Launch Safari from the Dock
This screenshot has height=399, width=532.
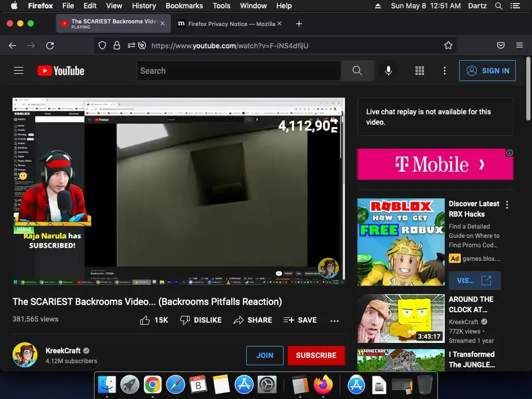(176, 384)
